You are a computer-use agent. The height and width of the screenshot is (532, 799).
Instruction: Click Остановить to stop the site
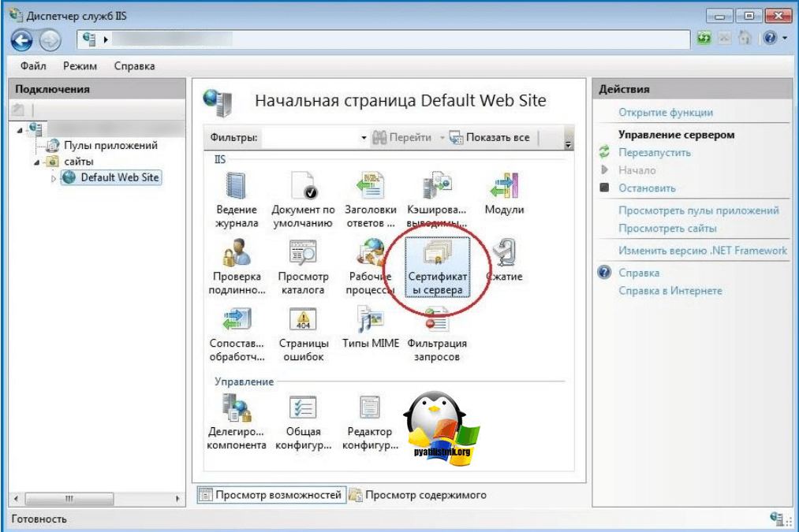(x=647, y=188)
